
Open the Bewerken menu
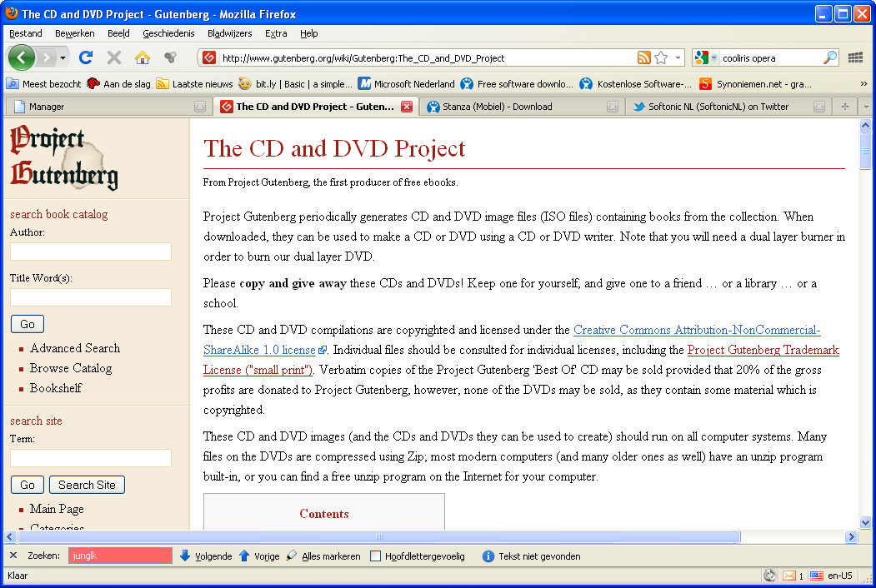[x=75, y=33]
